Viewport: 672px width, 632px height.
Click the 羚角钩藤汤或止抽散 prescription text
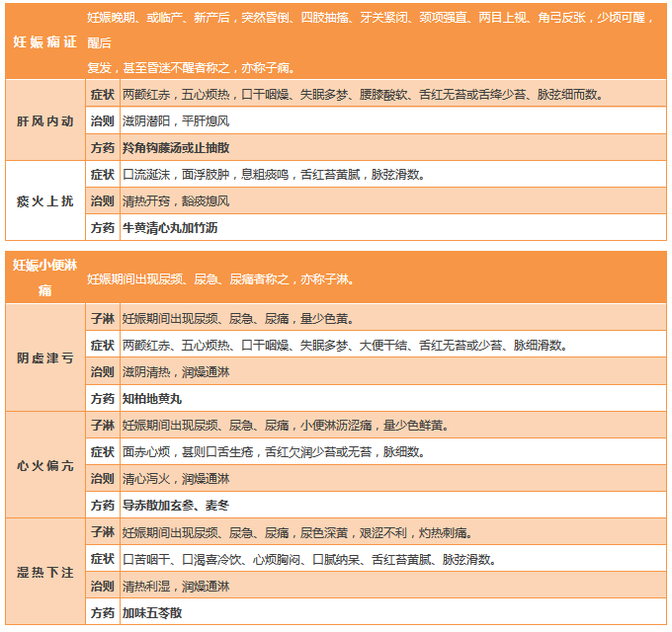coord(176,147)
